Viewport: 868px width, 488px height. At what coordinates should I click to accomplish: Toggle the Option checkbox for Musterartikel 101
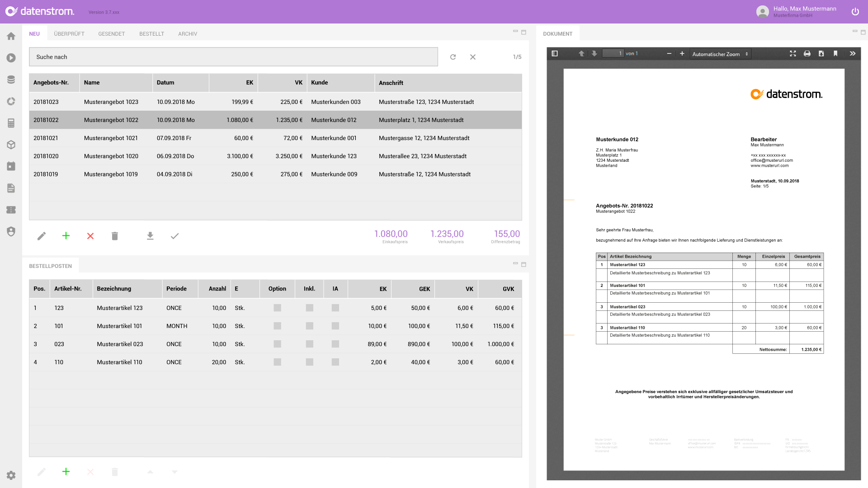click(x=277, y=326)
